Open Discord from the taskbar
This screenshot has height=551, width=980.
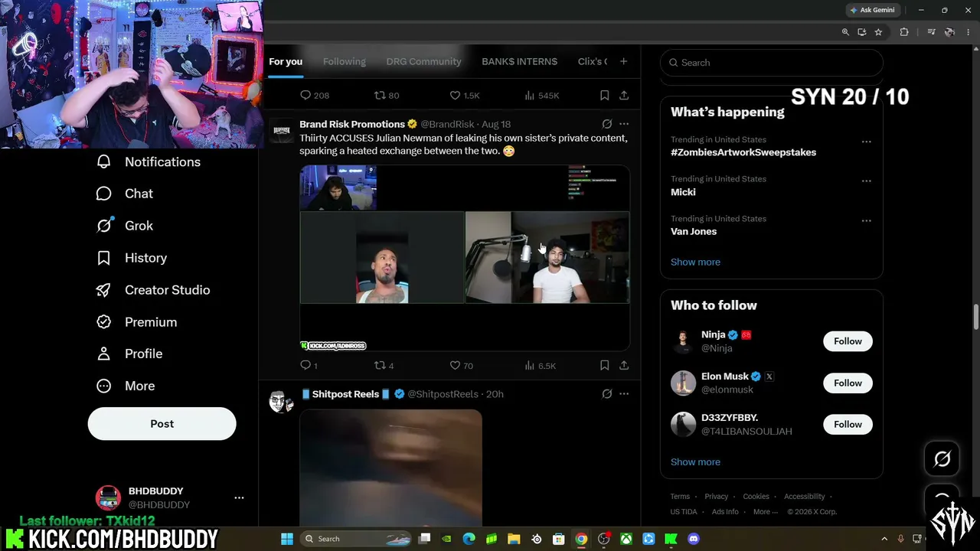point(694,539)
